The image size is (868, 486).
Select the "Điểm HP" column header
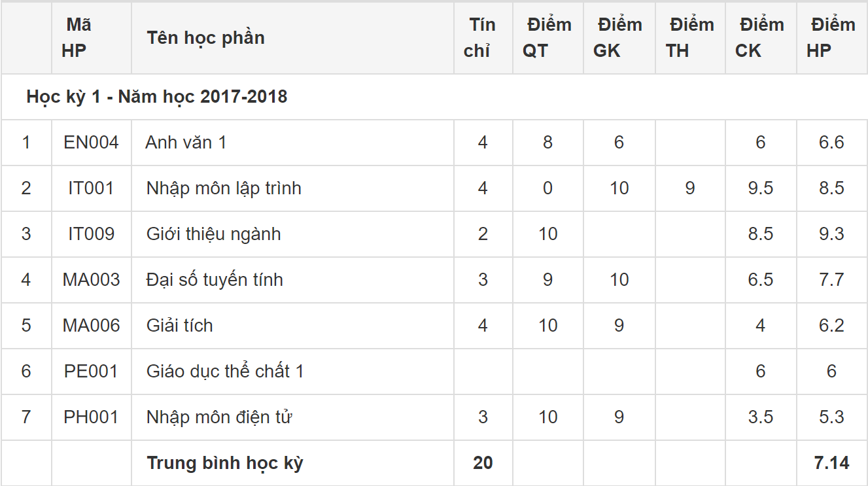(831, 38)
